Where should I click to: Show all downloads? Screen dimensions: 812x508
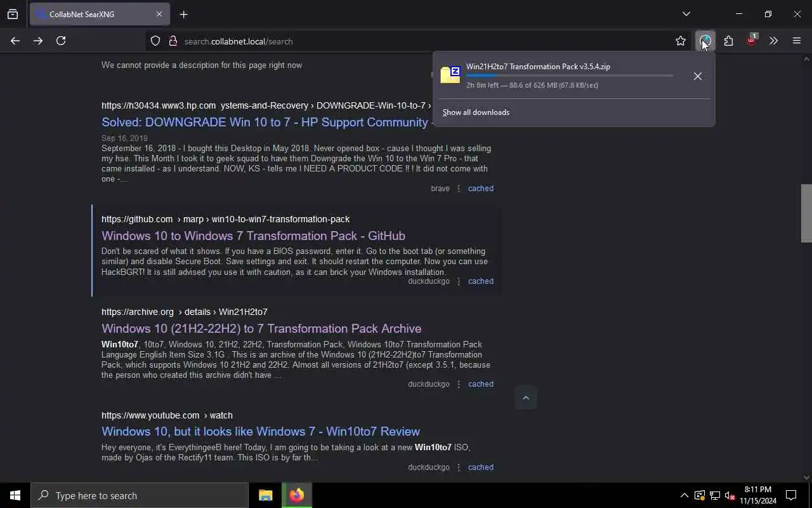(x=476, y=112)
